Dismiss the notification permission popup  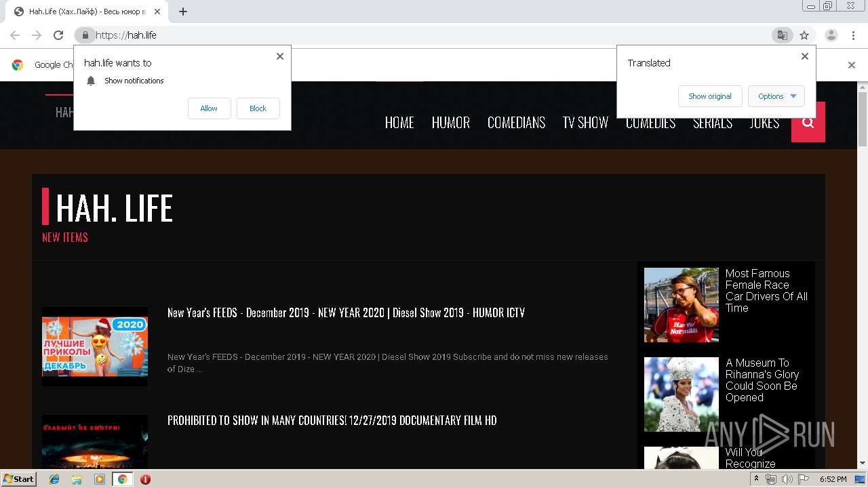point(280,56)
